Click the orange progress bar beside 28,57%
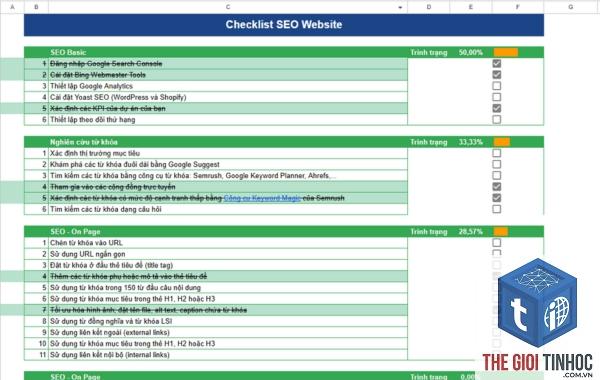Image resolution: width=600 pixels, height=380 pixels. tap(501, 232)
